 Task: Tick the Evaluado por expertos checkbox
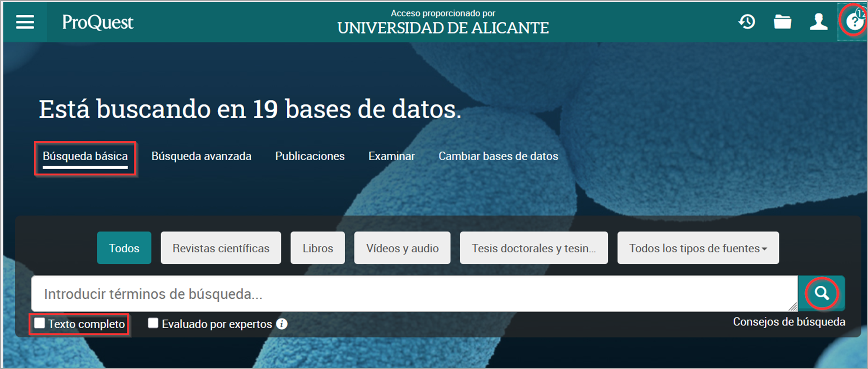click(x=153, y=323)
